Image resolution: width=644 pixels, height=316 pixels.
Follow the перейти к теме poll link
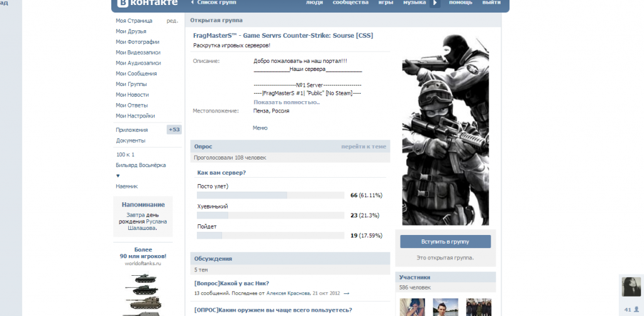[364, 146]
